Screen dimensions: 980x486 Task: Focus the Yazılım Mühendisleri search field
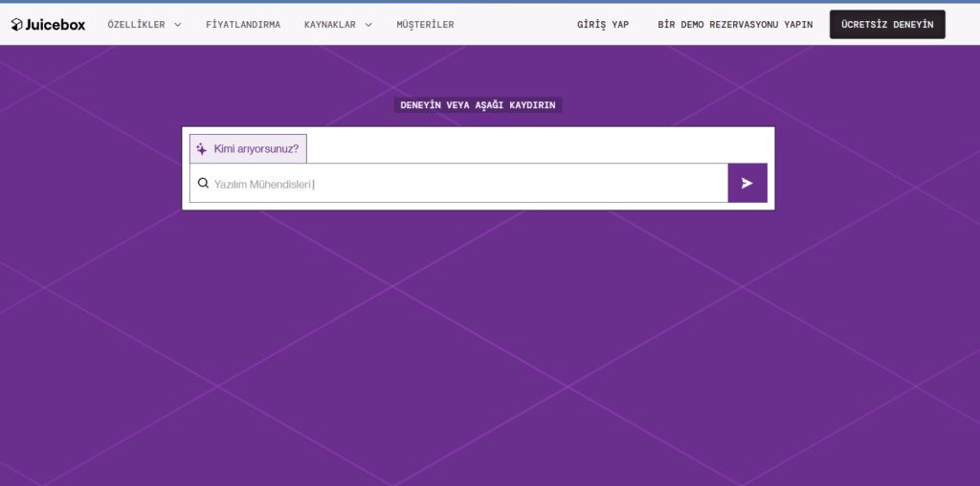[x=459, y=184]
